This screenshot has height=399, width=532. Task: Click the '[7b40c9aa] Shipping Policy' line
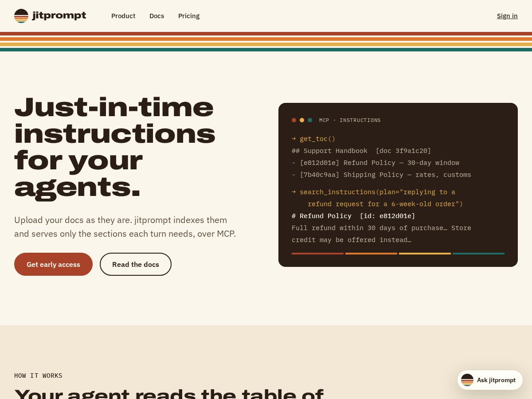click(381, 175)
